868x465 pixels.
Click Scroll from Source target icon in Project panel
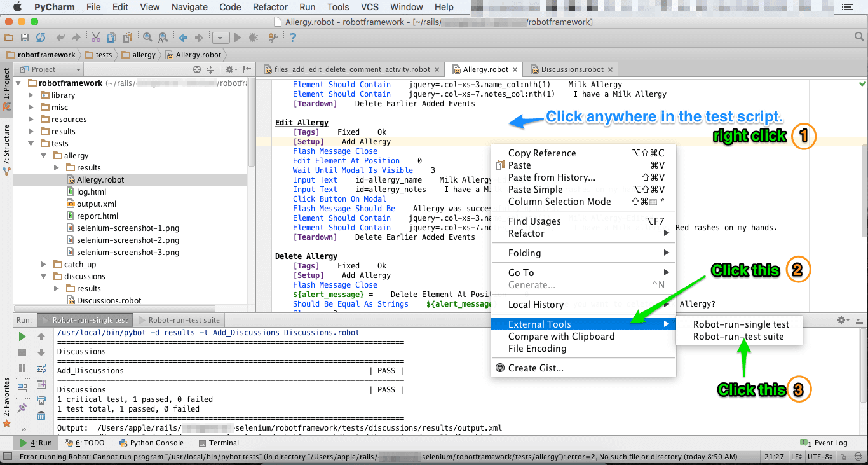(197, 69)
